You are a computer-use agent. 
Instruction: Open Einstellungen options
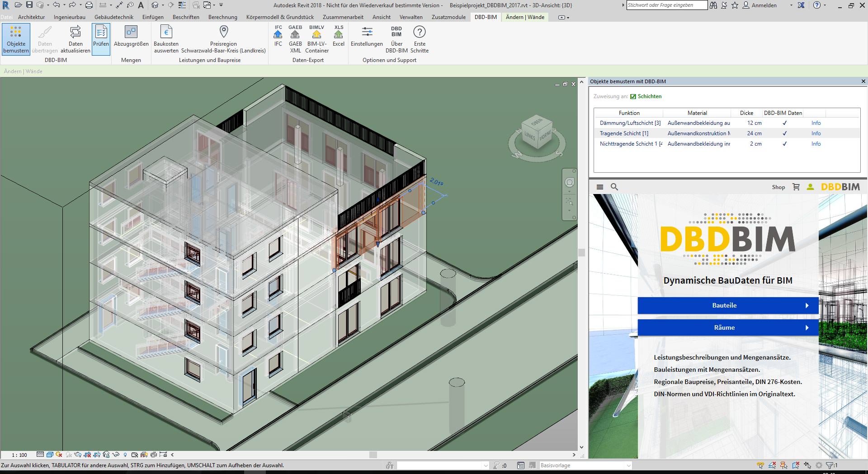[x=367, y=36]
